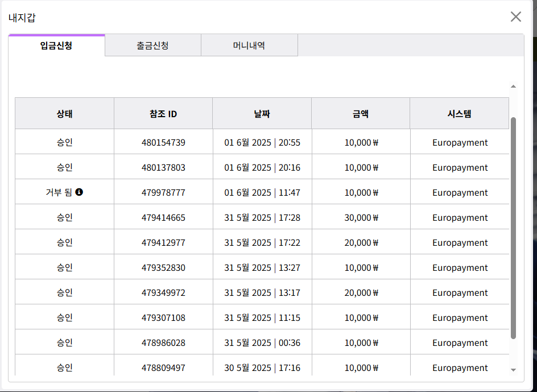Screen dimensions: 537x392
Task: Click the scrollbar up arrow
Action: click(513, 86)
